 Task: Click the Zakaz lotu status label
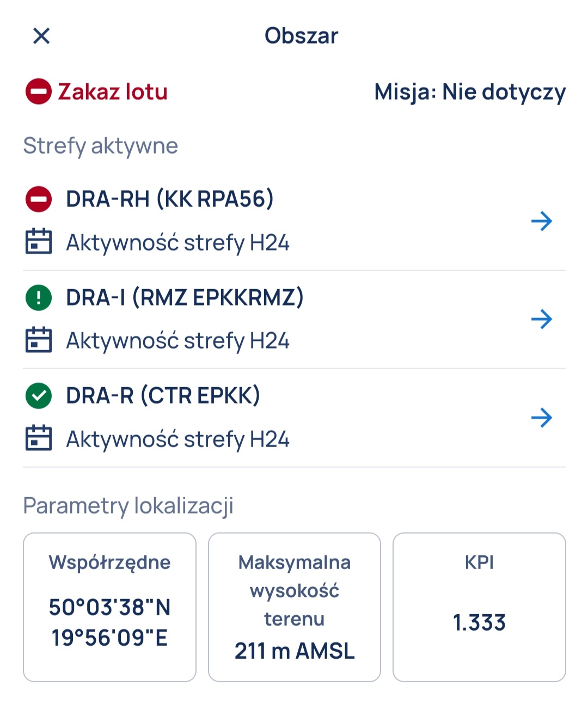pyautogui.click(x=113, y=91)
